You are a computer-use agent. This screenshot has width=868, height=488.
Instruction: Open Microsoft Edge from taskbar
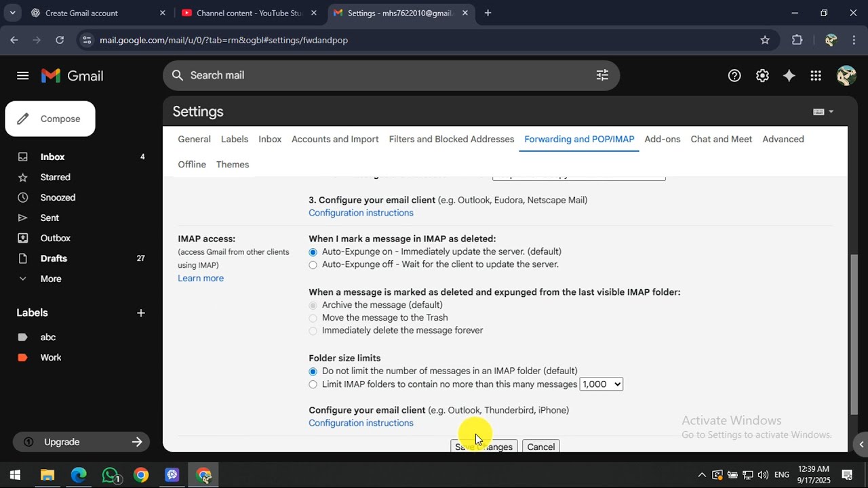(79, 475)
